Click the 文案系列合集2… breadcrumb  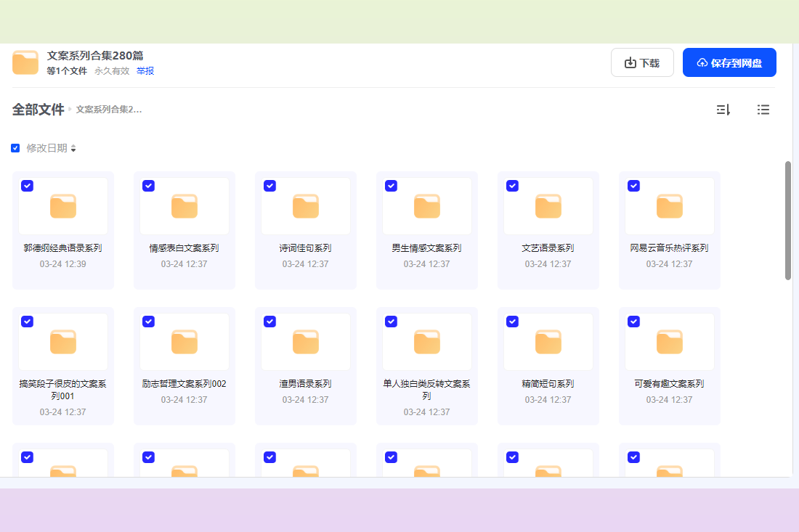coord(109,110)
